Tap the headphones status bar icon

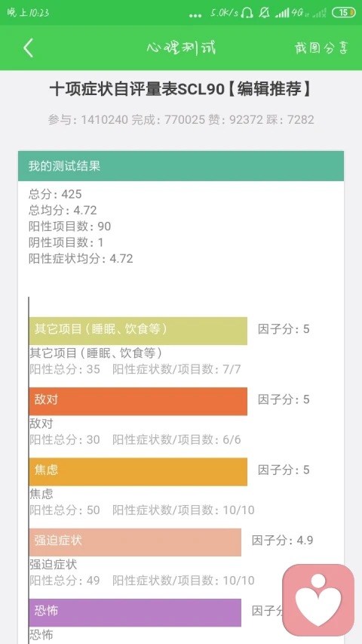point(247,13)
